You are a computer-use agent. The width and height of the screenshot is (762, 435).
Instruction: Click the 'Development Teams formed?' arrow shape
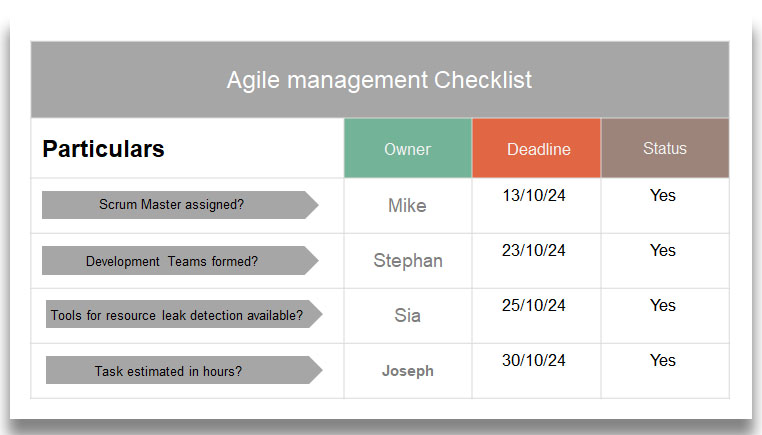pos(172,261)
